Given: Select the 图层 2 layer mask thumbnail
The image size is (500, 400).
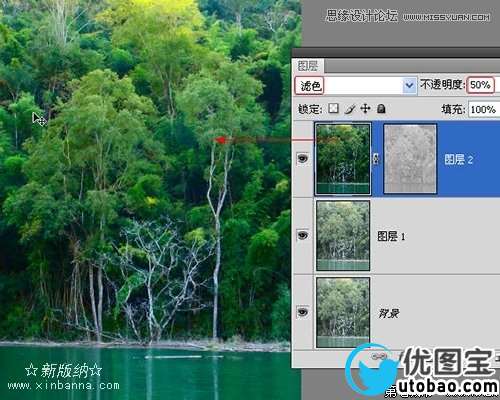Looking at the screenshot, I should (x=410, y=159).
